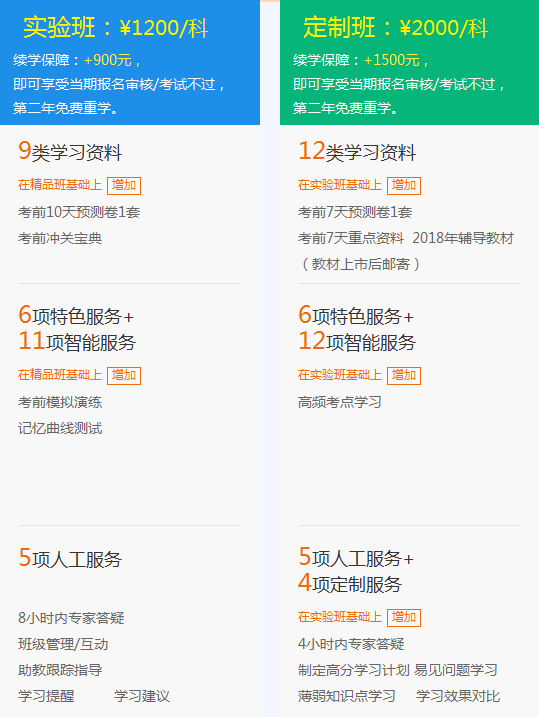Click （教材上市后邮寄）note
The height and width of the screenshot is (717, 539).
pos(361,264)
